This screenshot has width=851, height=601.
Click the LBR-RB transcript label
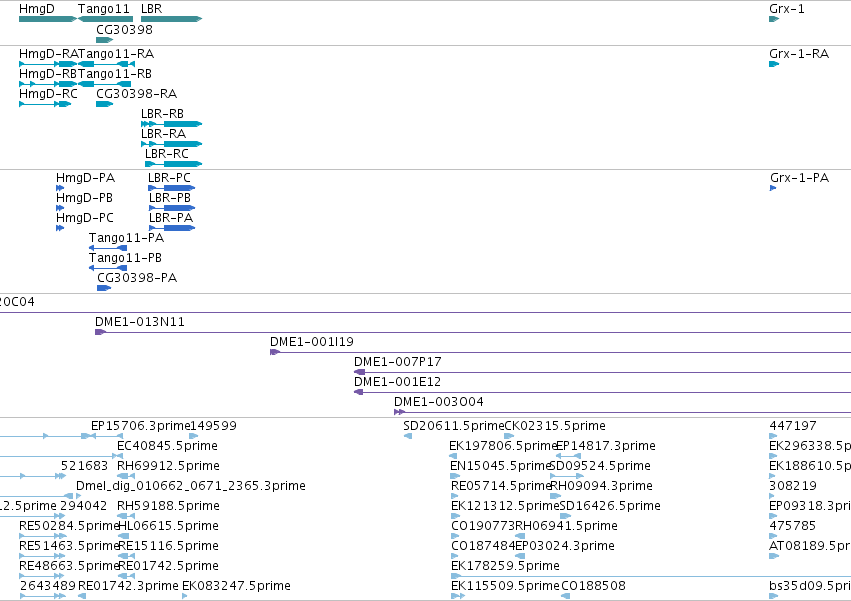(162, 114)
